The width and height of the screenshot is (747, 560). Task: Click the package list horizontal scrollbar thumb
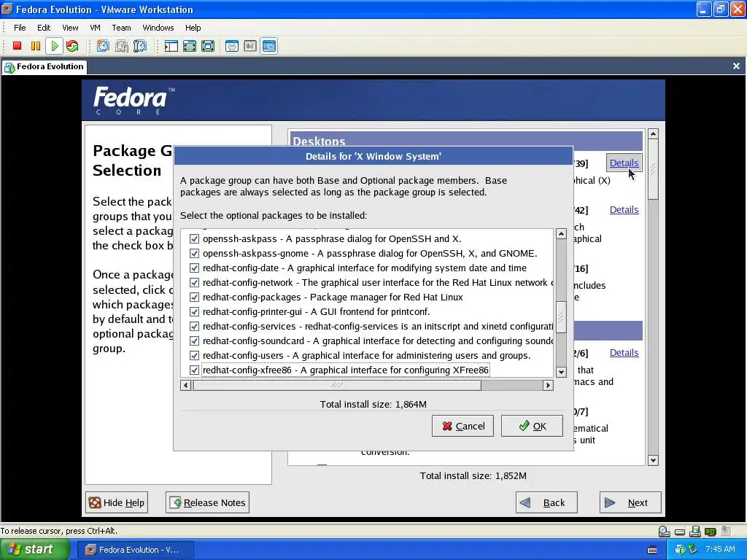[x=337, y=385]
